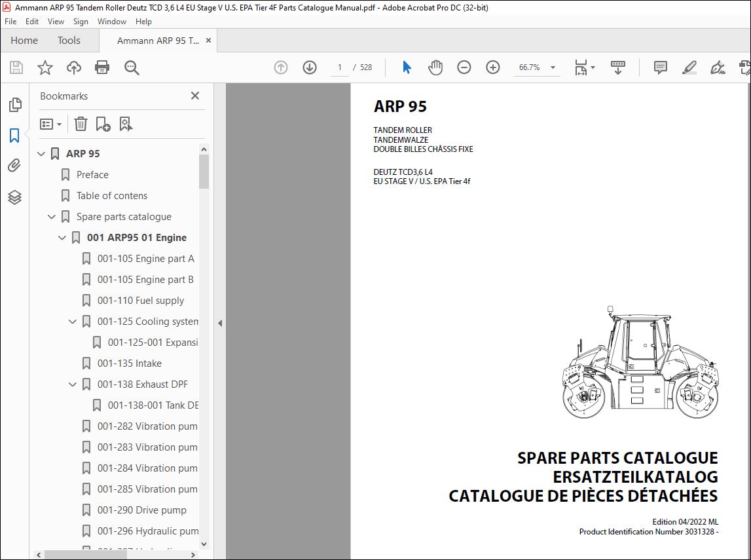751x560 pixels.
Task: Click the 66.7% zoom field
Action: pyautogui.click(x=529, y=67)
